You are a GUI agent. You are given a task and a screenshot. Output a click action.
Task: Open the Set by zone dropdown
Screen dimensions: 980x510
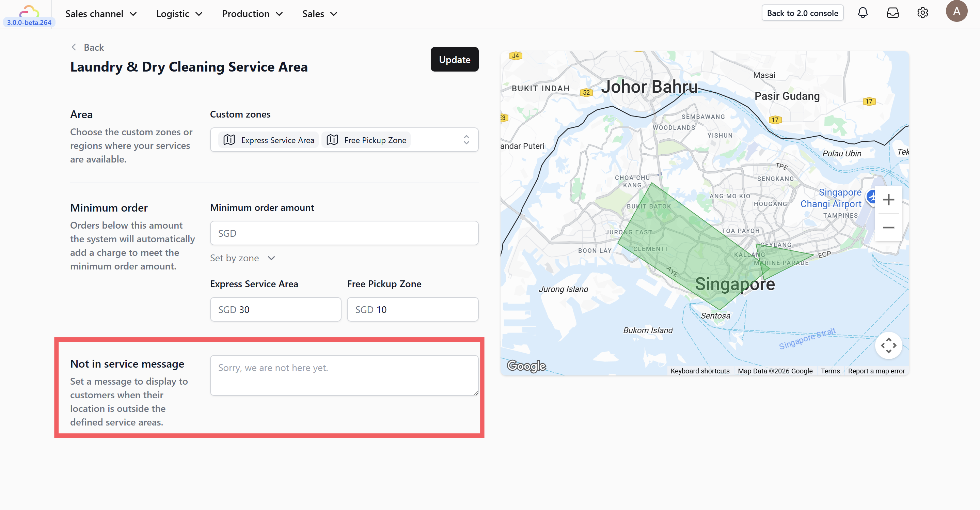242,258
